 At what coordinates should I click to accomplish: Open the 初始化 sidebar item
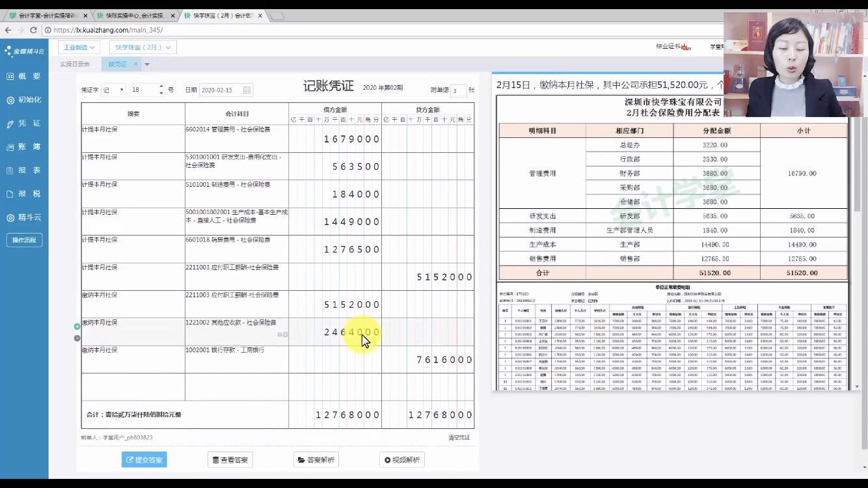point(24,100)
